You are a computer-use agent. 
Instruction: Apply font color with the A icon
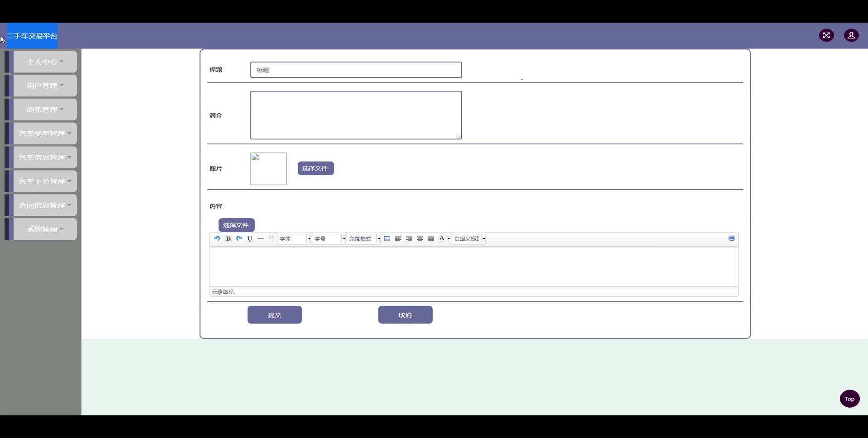pyautogui.click(x=442, y=238)
